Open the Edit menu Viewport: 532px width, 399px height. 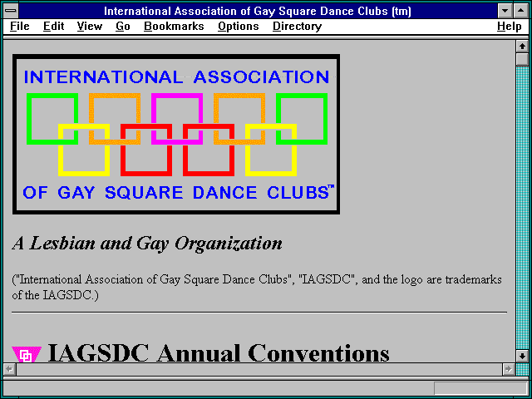(x=53, y=26)
